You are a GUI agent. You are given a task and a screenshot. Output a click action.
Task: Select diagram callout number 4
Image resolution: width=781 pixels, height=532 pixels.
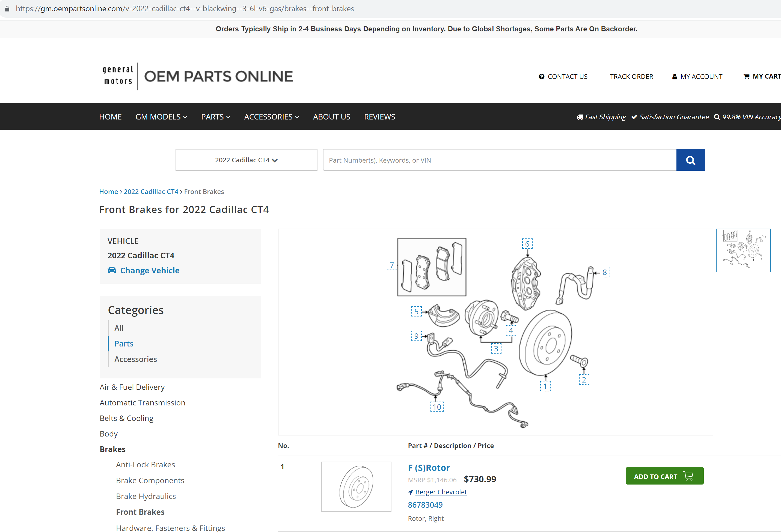[511, 330]
